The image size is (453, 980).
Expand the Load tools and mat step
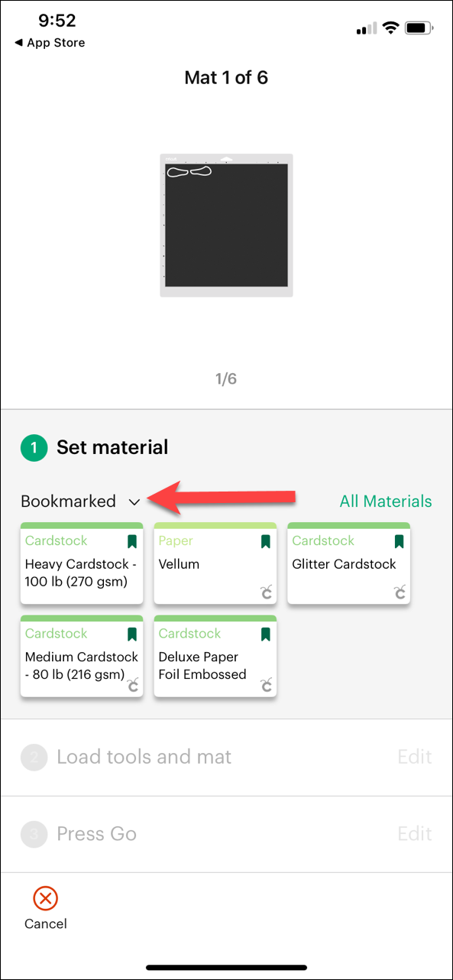(414, 757)
